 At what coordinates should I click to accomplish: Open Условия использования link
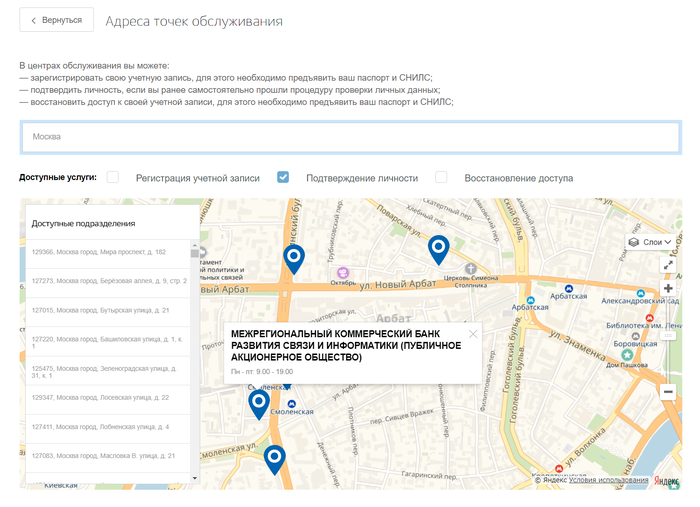(x=608, y=480)
